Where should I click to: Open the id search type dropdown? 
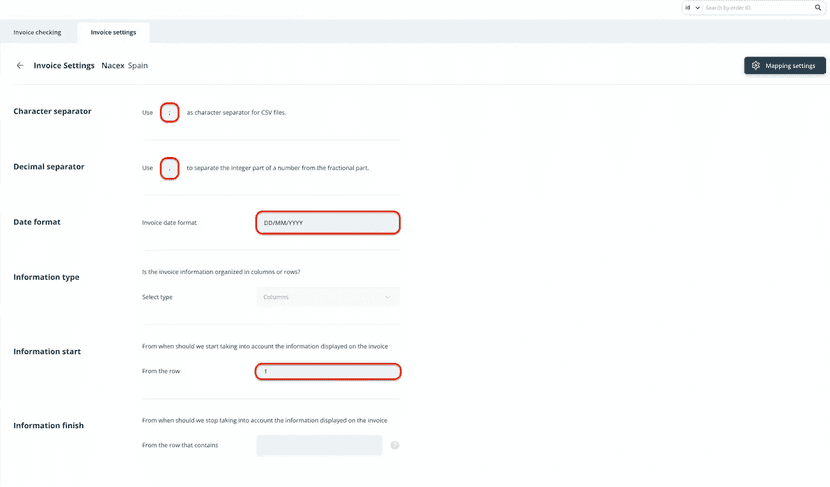click(x=692, y=8)
